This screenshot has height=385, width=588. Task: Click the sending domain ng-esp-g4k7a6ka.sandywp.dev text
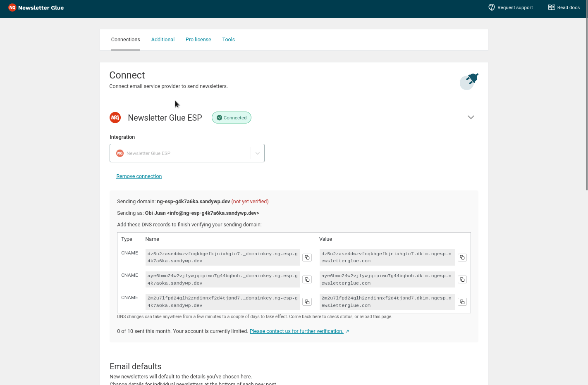[194, 202]
